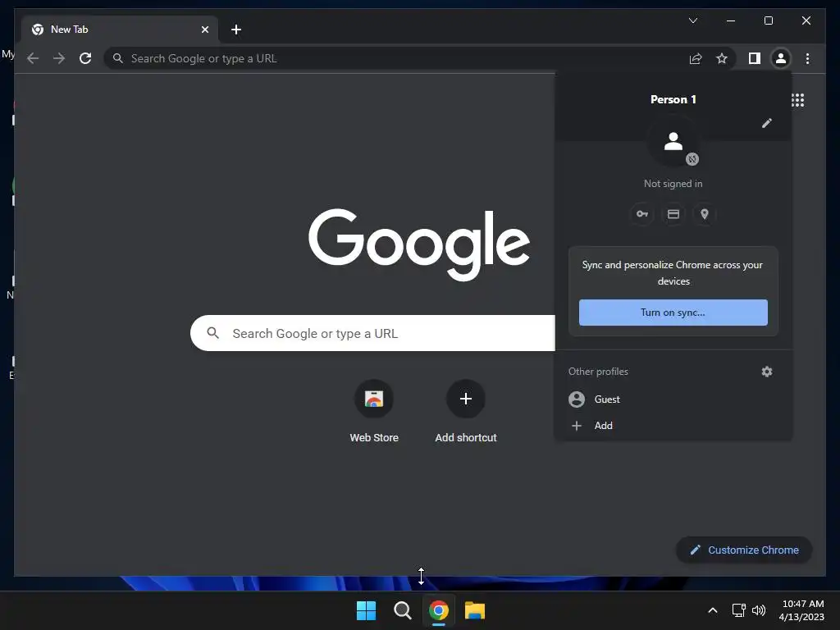Open taskbar Search
Image resolution: width=840 pixels, height=630 pixels.
point(402,610)
